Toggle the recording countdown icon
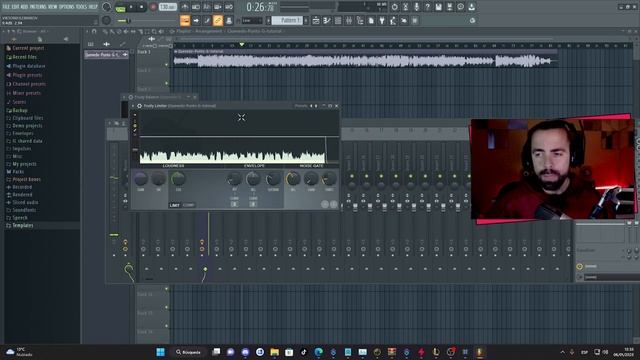 207,7
